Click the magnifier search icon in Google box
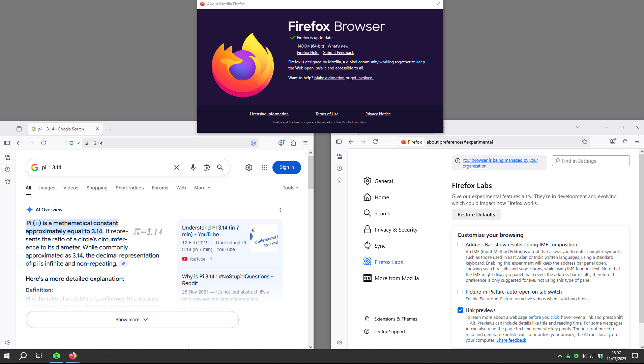 click(220, 168)
